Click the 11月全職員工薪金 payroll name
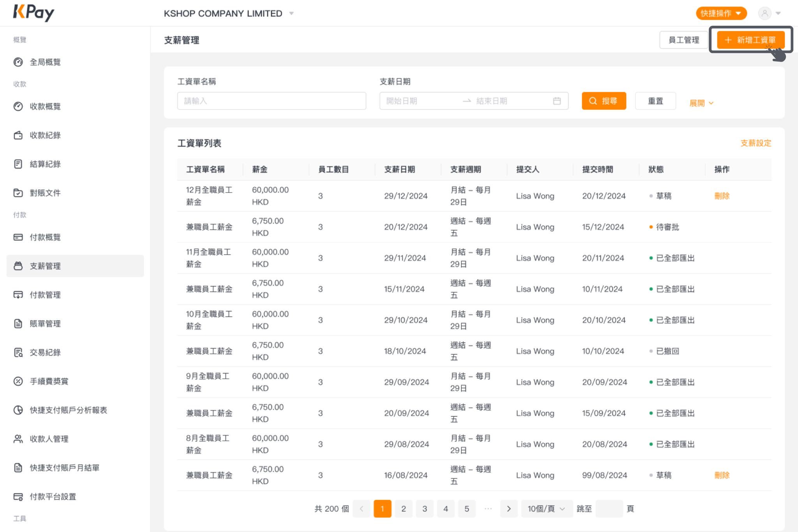The image size is (798, 532). pyautogui.click(x=209, y=258)
